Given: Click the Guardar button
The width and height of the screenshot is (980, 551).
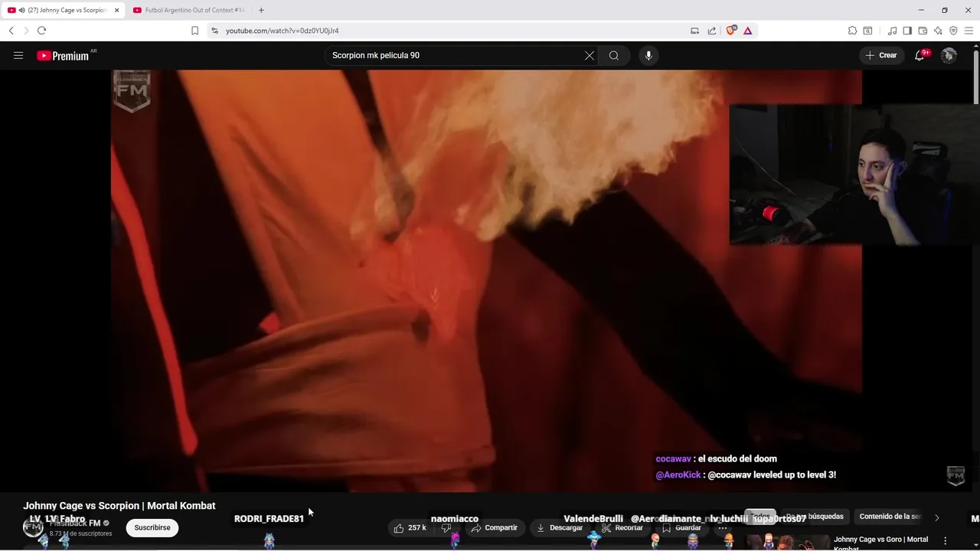Looking at the screenshot, I should click(x=681, y=528).
